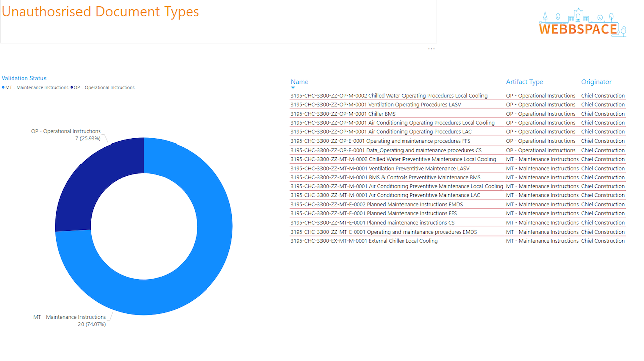Image resolution: width=644 pixels, height=361 pixels.
Task: Click the '20 (74.07%)' MT data label
Action: [92, 324]
